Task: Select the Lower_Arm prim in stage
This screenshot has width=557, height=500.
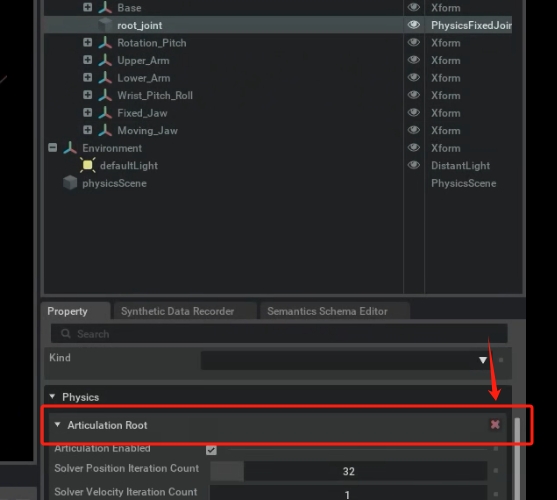Action: (x=144, y=78)
